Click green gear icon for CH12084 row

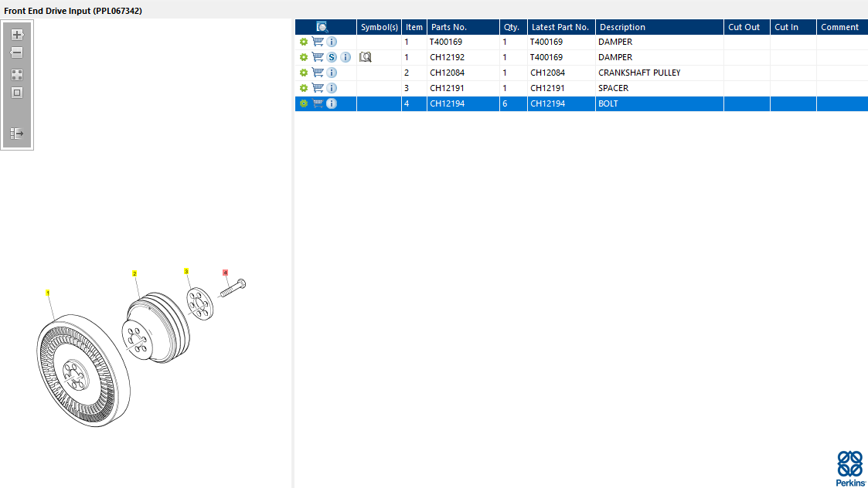[x=303, y=73]
